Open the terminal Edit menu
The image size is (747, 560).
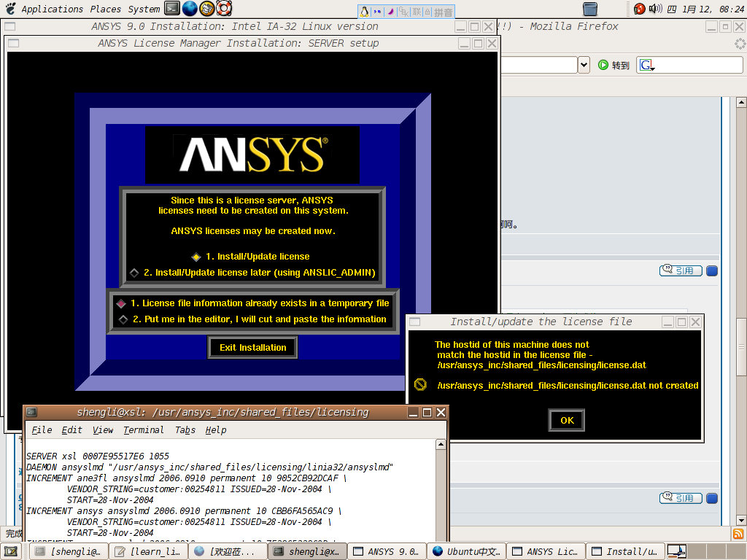(71, 430)
